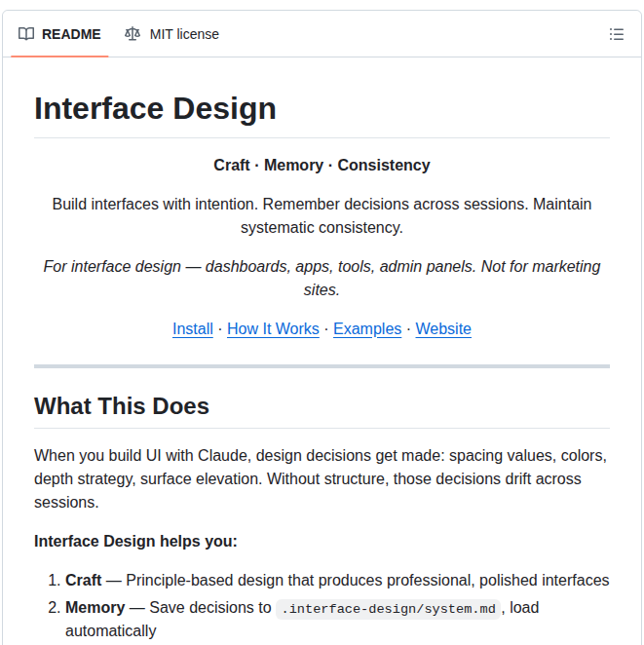Click the Interface Design heading
Screen dimensions: 644x645
155,109
